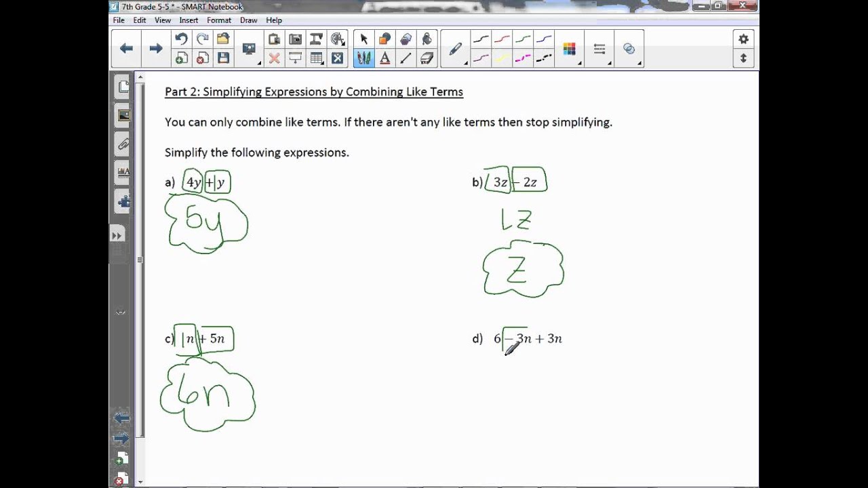This screenshot has height=488, width=868.
Task: Open the View menu
Action: coord(163,20)
